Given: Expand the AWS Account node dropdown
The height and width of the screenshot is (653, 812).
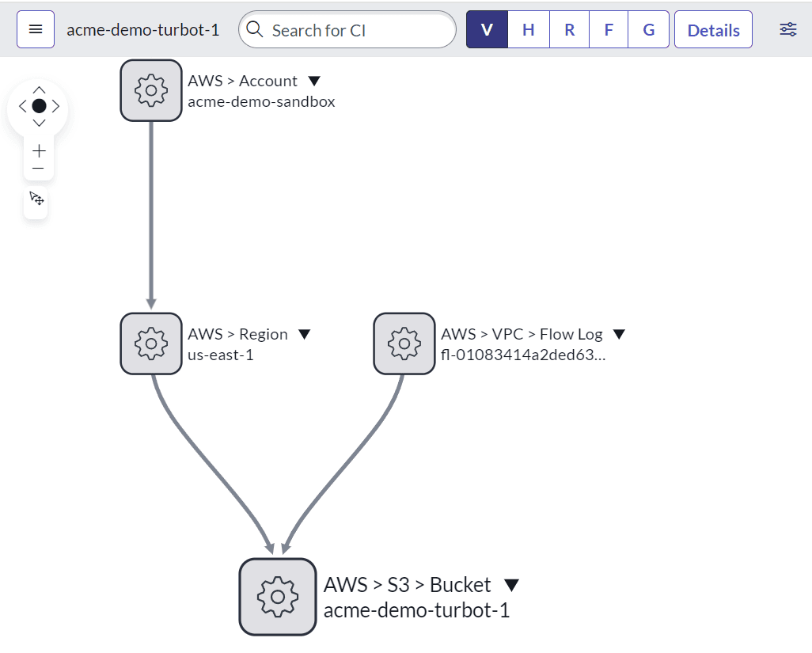Looking at the screenshot, I should pyautogui.click(x=314, y=80).
